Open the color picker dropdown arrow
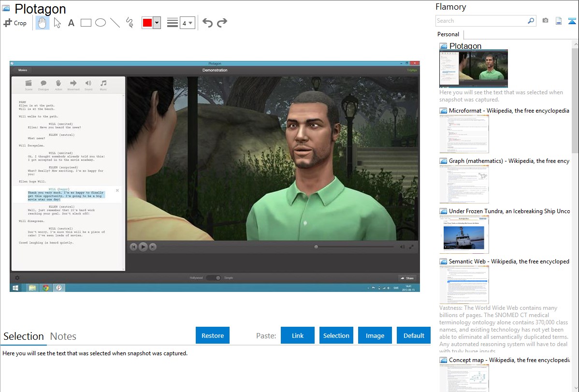The width and height of the screenshot is (579, 392). pos(157,23)
